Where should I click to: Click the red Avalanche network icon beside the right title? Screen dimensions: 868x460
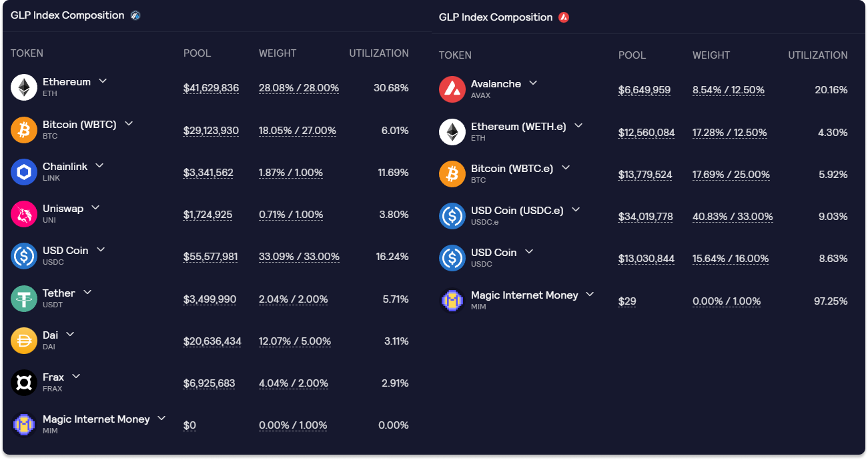tap(564, 17)
